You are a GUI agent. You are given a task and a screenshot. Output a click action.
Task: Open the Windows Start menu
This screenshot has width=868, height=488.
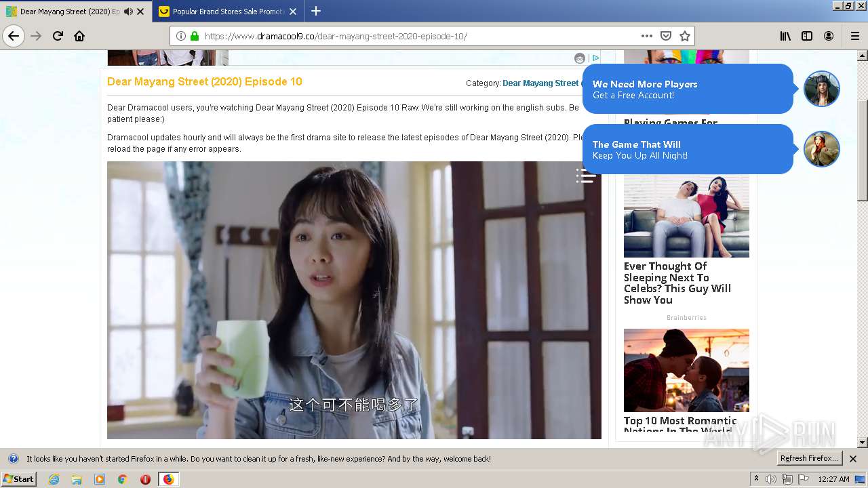point(19,479)
